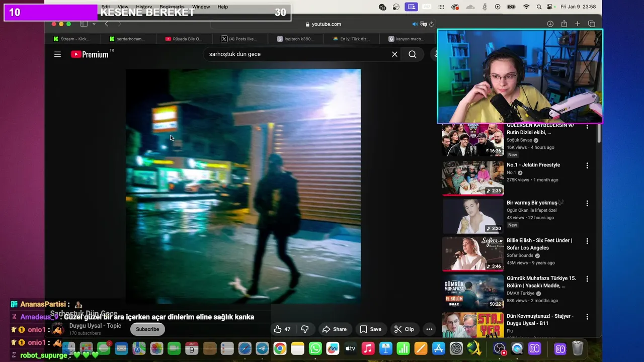This screenshot has height=362, width=644.
Task: Open System Settings from the Dock
Action: (x=456, y=348)
